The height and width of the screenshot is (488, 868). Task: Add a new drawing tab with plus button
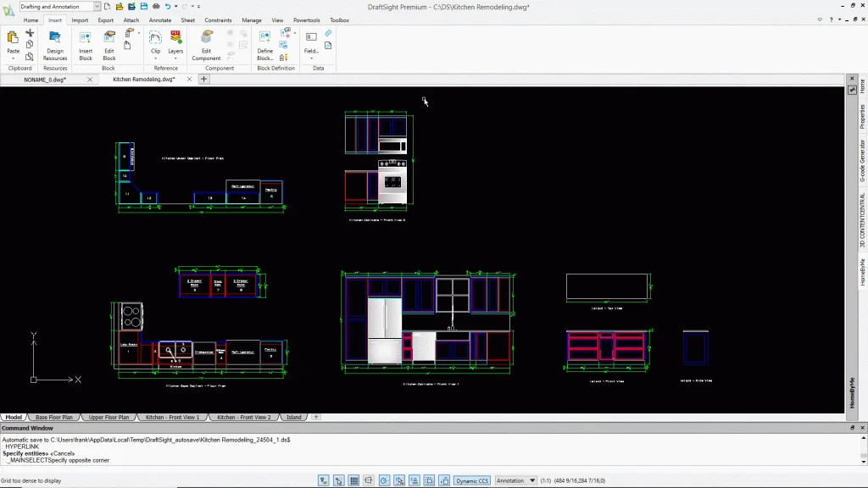203,79
